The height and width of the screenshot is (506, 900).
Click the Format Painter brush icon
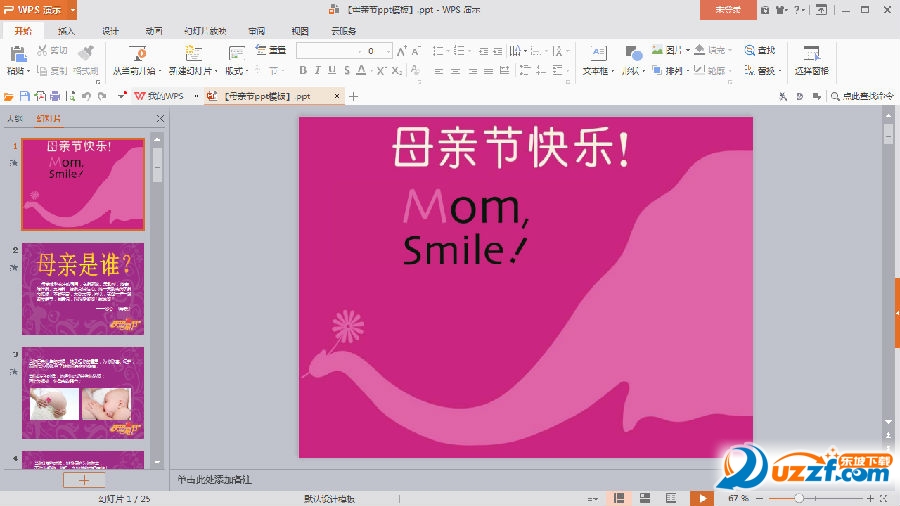86,52
